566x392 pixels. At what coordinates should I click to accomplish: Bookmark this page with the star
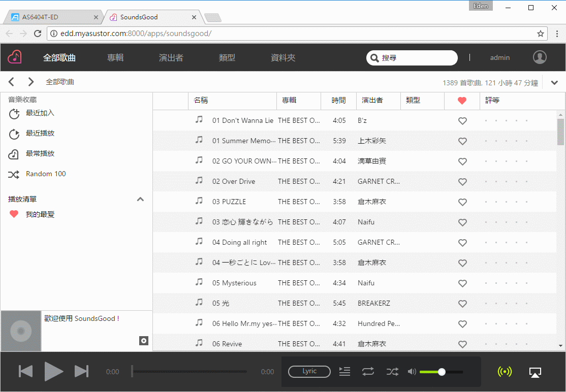point(541,34)
